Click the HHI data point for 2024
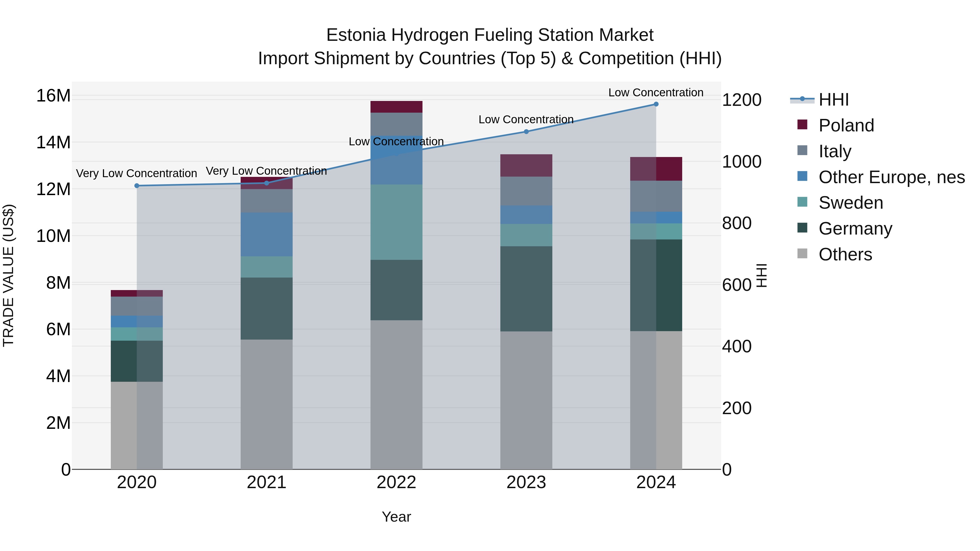Screen dimensions: 980x551 [656, 104]
